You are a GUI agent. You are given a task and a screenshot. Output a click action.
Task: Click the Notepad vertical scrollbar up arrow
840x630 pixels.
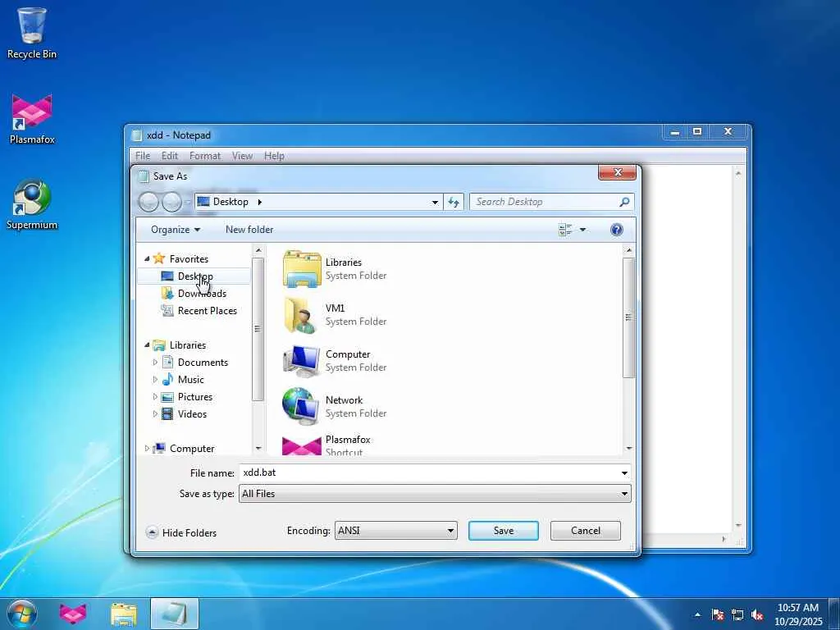[x=738, y=174]
